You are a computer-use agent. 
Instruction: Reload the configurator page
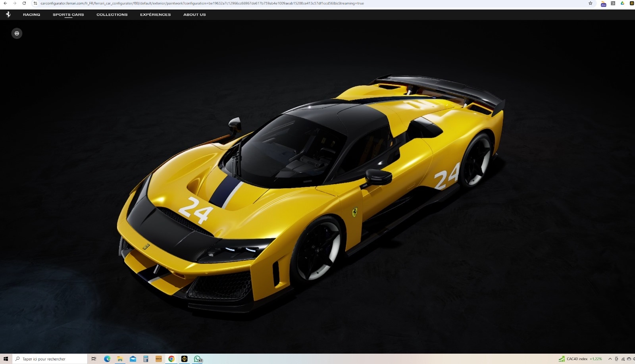point(24,3)
